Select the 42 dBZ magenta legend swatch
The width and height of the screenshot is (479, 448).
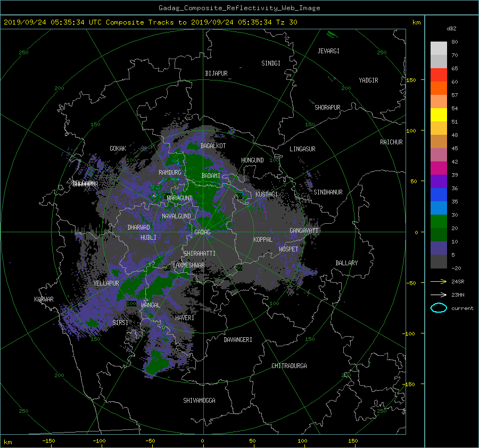point(439,168)
